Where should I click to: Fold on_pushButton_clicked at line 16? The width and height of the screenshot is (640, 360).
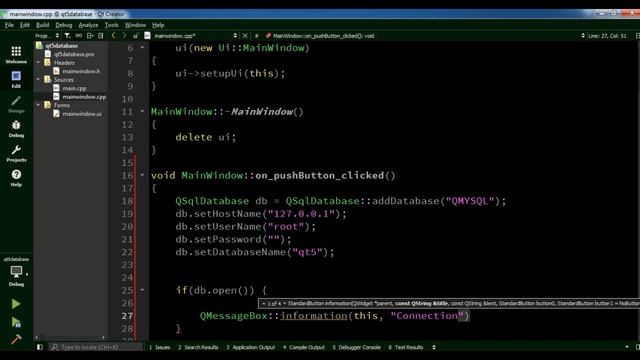coord(142,175)
